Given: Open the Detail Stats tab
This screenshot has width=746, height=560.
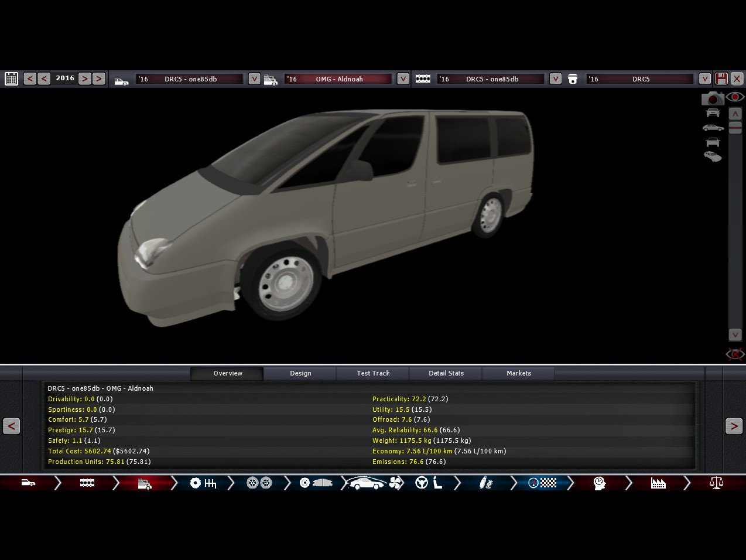Looking at the screenshot, I should pyautogui.click(x=446, y=373).
